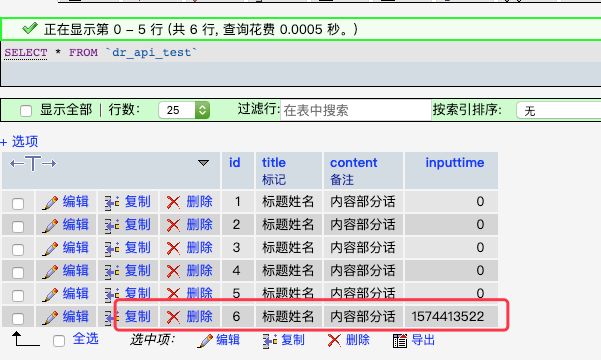Tick the checkbox for row id 2

pyautogui.click(x=18, y=227)
